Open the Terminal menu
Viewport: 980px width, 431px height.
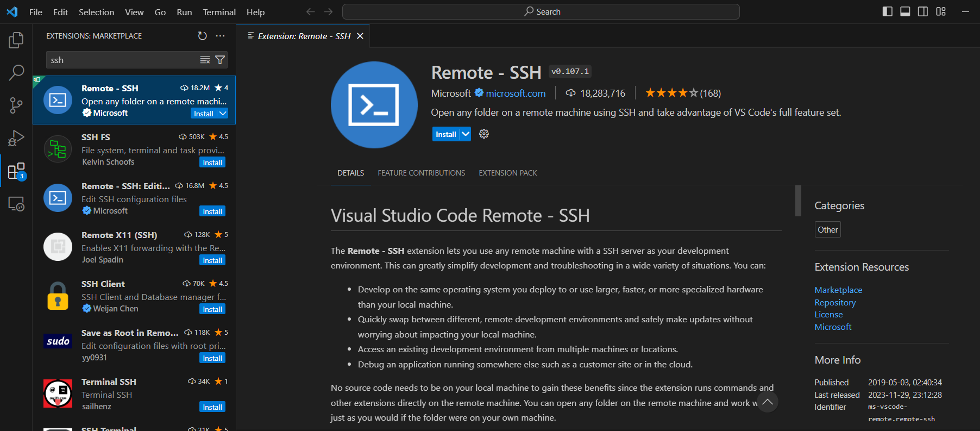(219, 12)
